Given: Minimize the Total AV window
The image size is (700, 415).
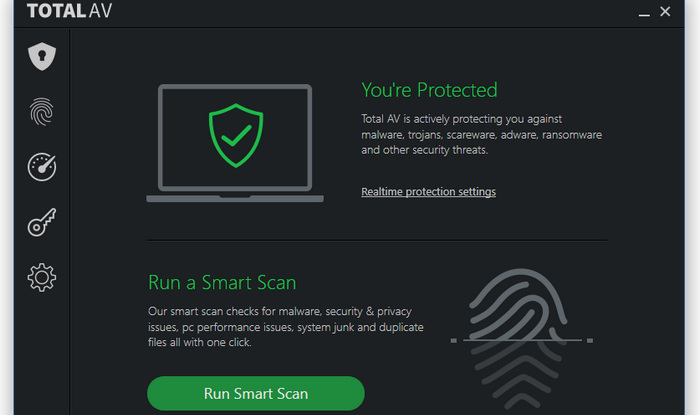Looking at the screenshot, I should click(x=644, y=12).
